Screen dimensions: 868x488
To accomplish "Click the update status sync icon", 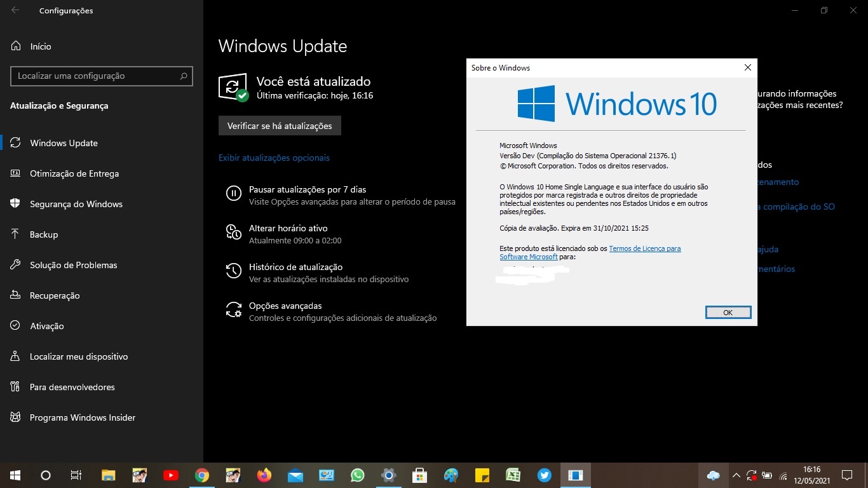I will point(233,87).
